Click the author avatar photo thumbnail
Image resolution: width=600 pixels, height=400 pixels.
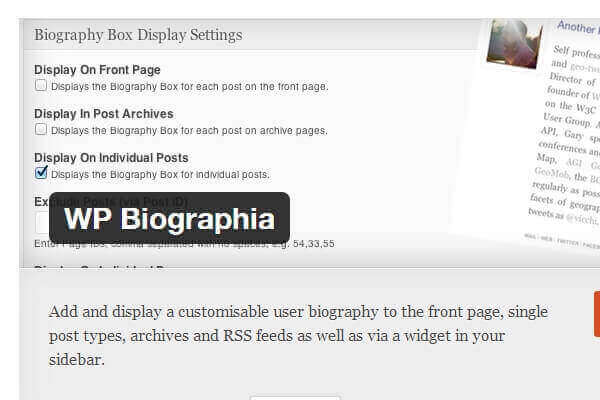514,45
